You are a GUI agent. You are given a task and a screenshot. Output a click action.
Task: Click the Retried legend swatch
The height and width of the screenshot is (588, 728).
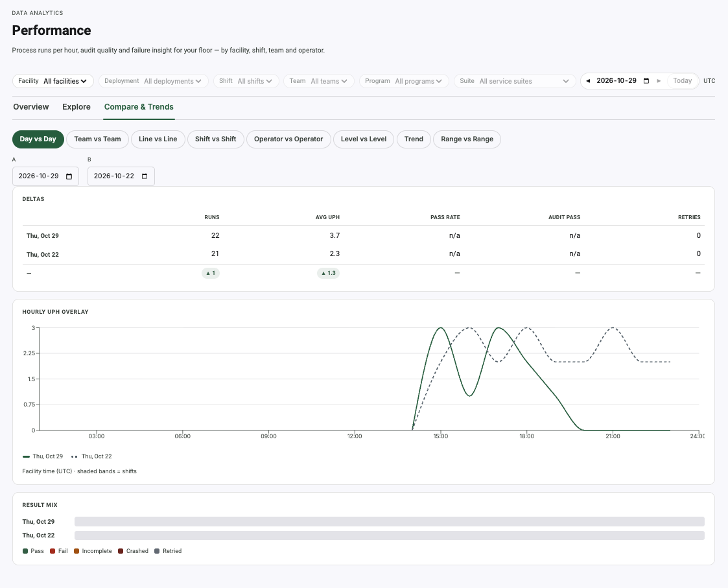pos(157,551)
